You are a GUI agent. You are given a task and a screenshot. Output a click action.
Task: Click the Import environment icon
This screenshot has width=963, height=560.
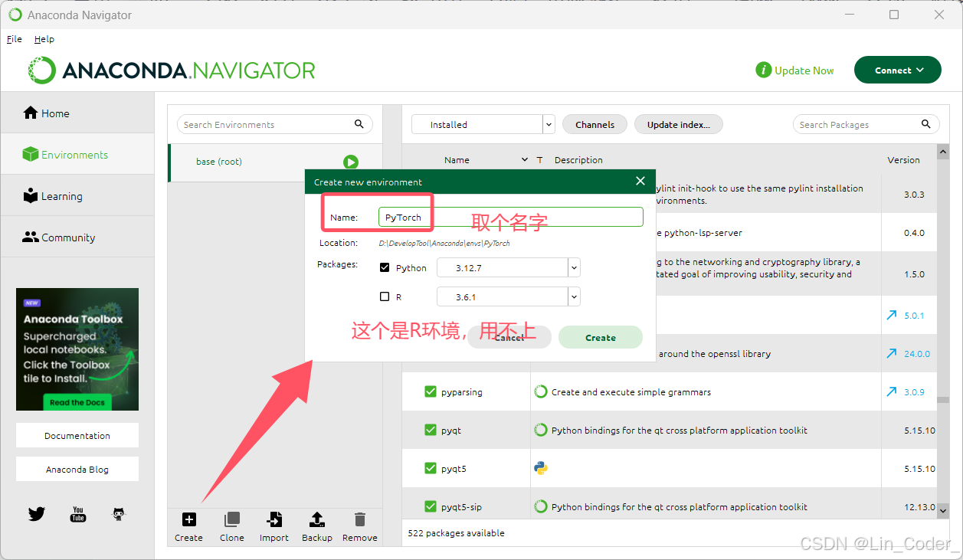274,519
